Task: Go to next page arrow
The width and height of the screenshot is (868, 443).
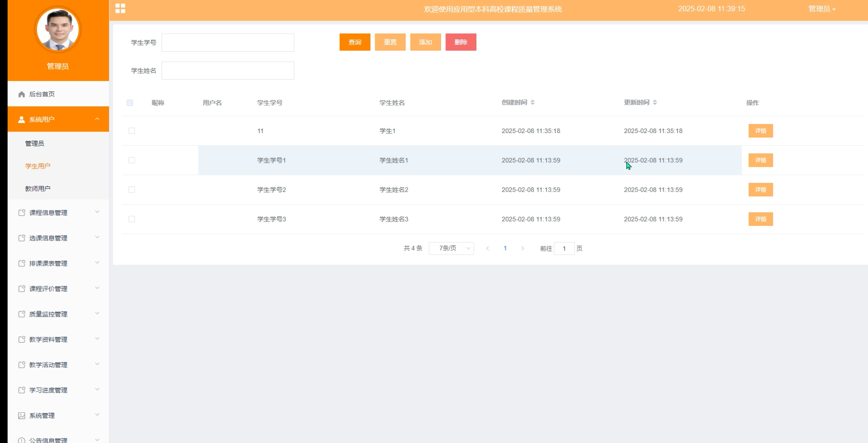Action: 523,248
